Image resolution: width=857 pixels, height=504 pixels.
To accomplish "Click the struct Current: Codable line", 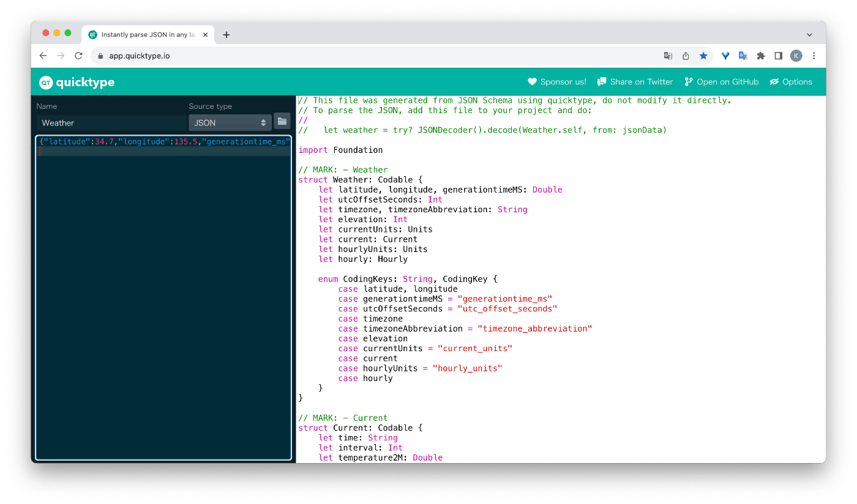I will point(361,428).
